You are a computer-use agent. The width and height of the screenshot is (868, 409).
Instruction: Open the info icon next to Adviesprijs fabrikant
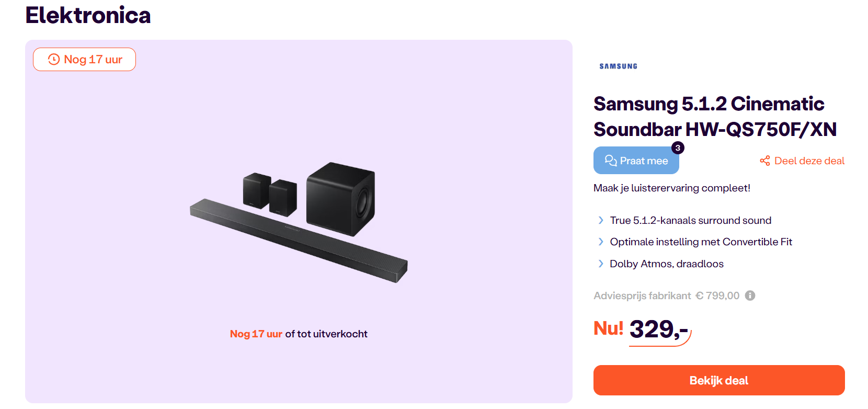[x=750, y=296]
